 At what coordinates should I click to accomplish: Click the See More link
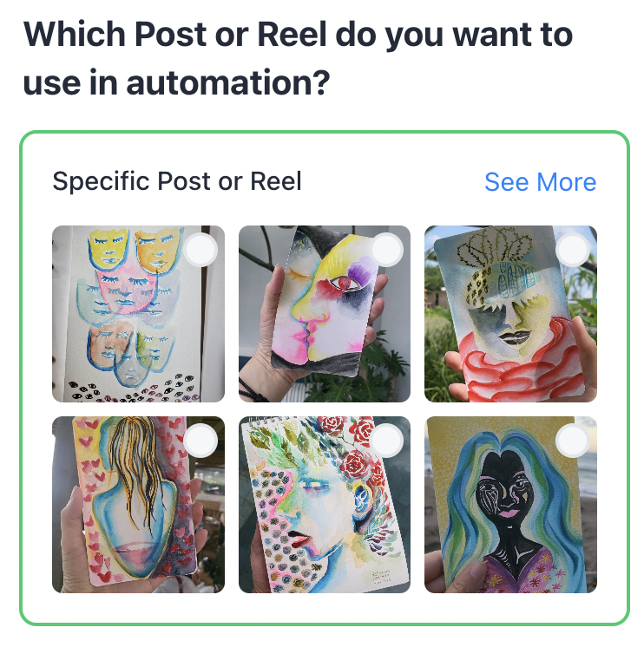pyautogui.click(x=541, y=181)
